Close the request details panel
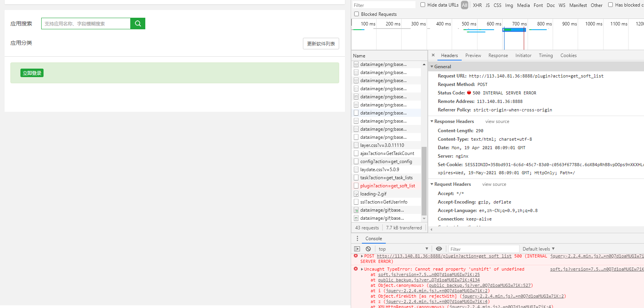 (433, 55)
